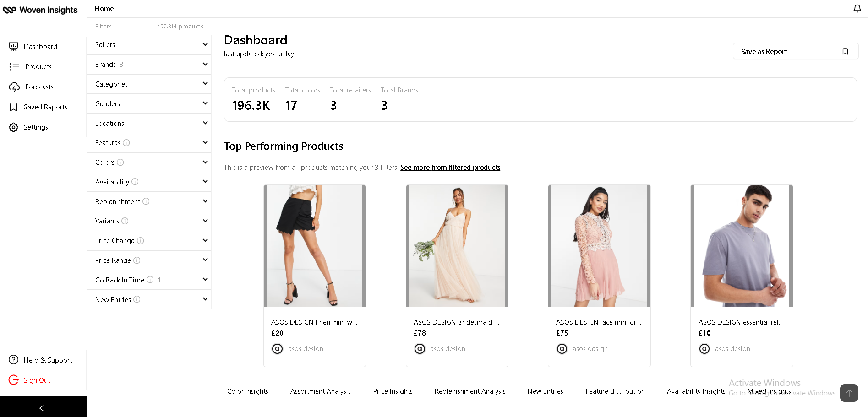The width and height of the screenshot is (868, 417).
Task: Open Forecasts cloud icon in sidebar
Action: 14,87
